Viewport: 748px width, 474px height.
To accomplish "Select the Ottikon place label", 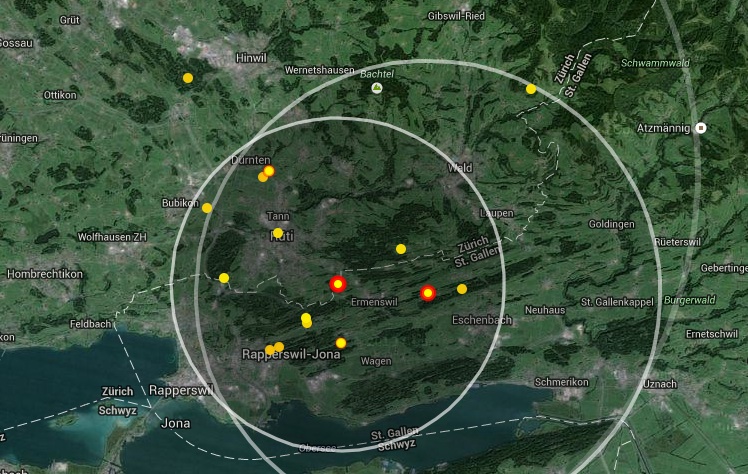I will click(x=60, y=95).
